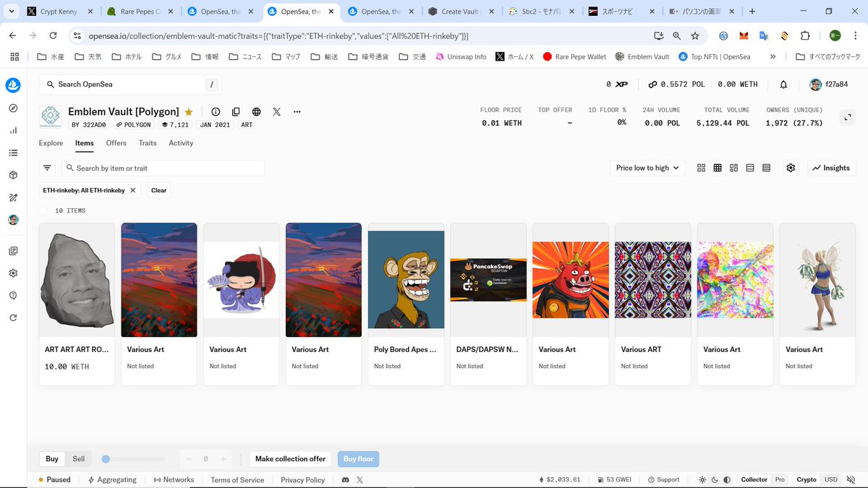Switch to Pro mode
The image size is (868, 488).
(780, 480)
